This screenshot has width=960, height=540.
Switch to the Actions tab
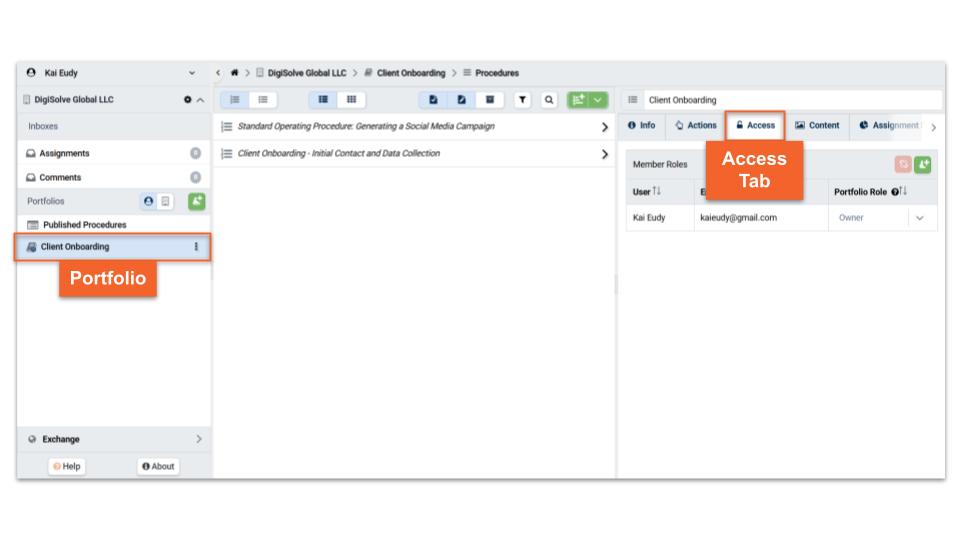[696, 126]
